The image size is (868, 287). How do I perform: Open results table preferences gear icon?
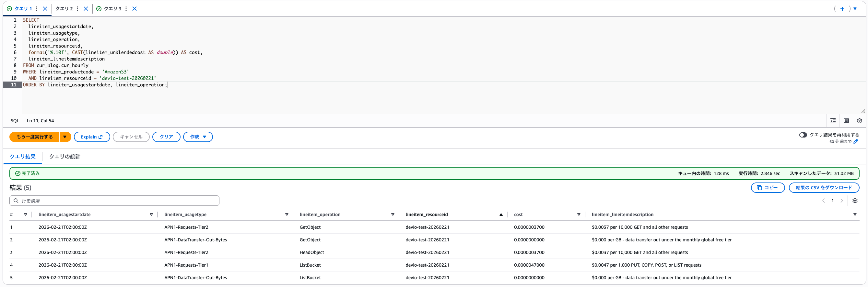(855, 201)
